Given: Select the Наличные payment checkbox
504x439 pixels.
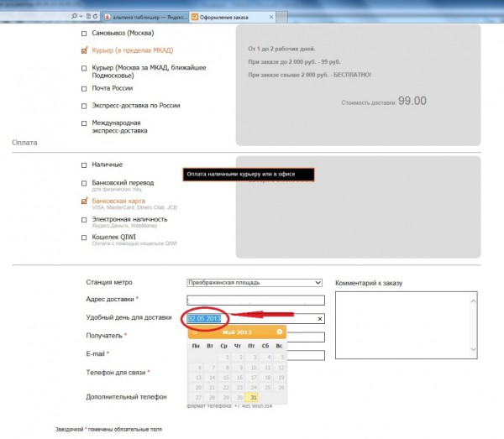Looking at the screenshot, I should point(84,165).
